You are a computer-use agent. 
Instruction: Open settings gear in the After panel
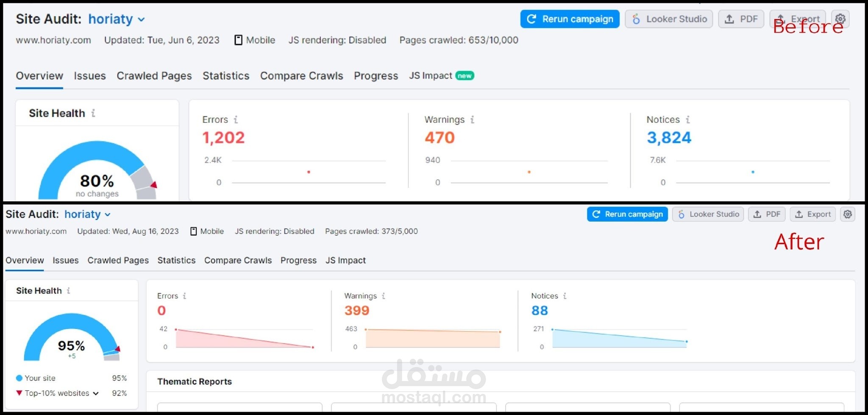tap(848, 214)
